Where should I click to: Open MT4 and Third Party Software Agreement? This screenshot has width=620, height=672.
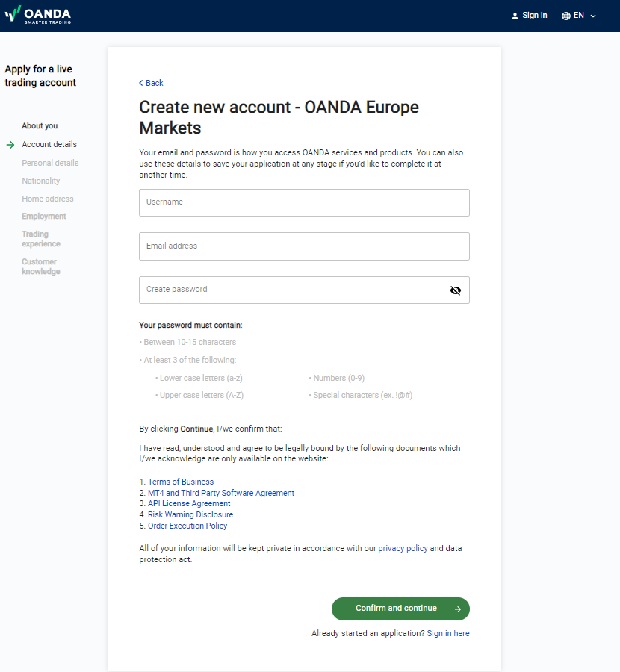pos(220,493)
